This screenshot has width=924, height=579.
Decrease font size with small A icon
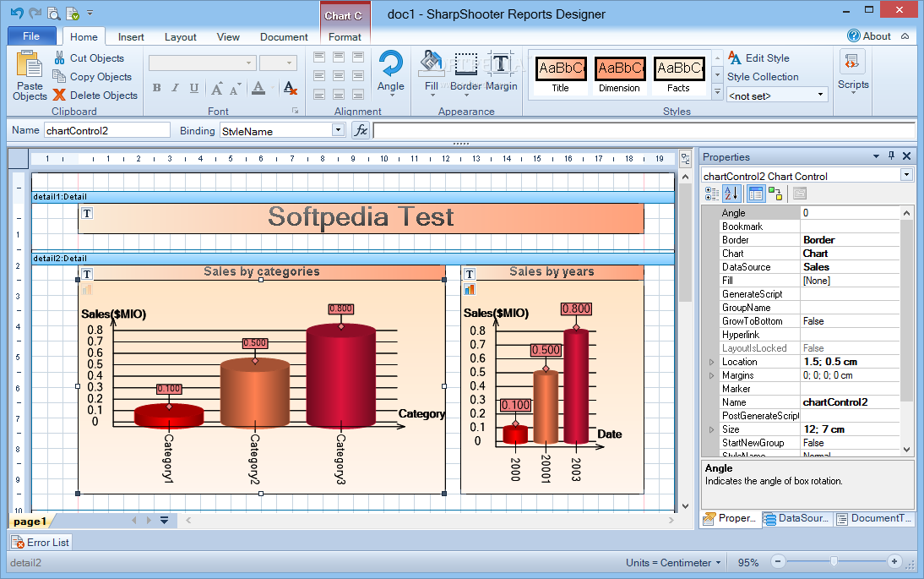click(235, 89)
